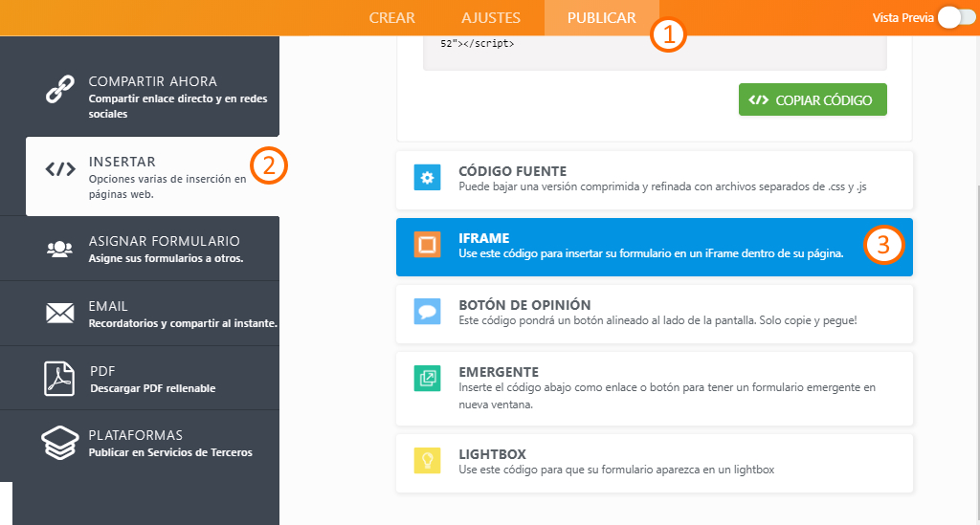Select the INSERTAR sidebar item
Screen dimensions: 980x525
[152, 177]
